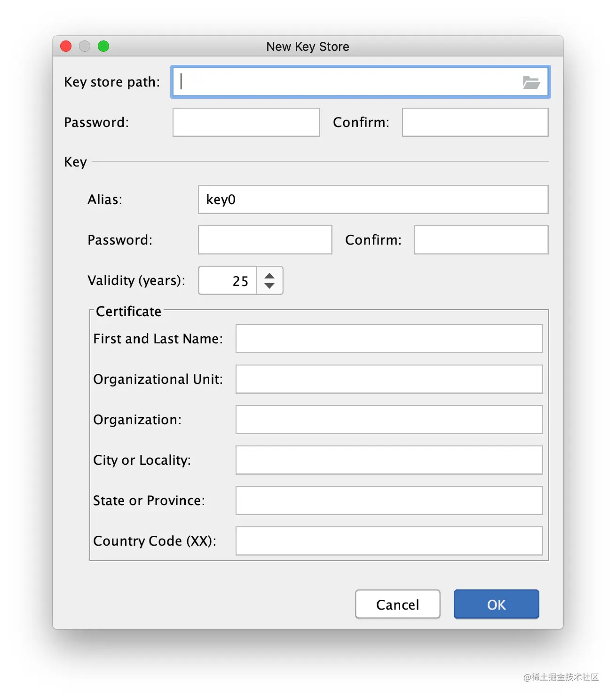Viewport: 616px width, 699px height.
Task: Increase validity years with up arrow
Action: click(x=269, y=276)
